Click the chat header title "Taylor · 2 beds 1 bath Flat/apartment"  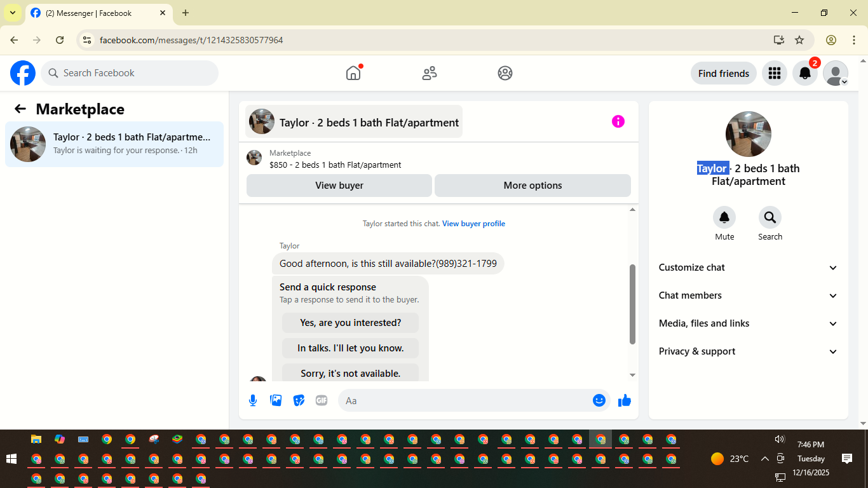(x=354, y=121)
